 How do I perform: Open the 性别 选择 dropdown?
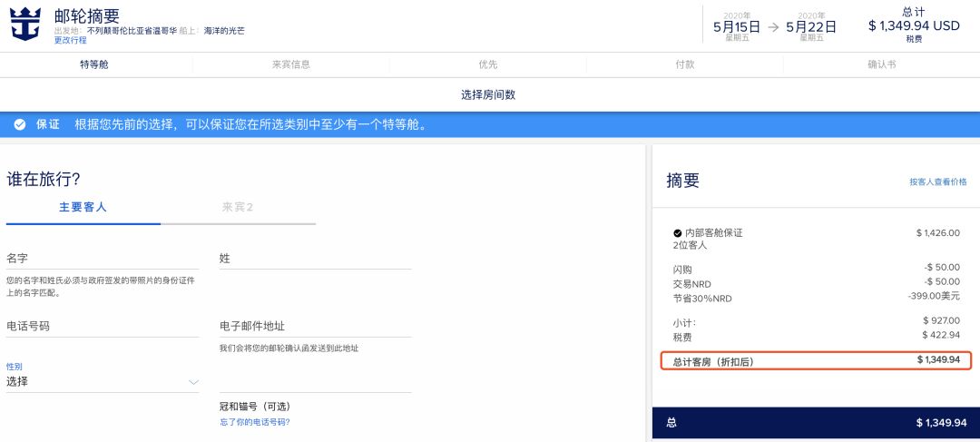click(103, 381)
